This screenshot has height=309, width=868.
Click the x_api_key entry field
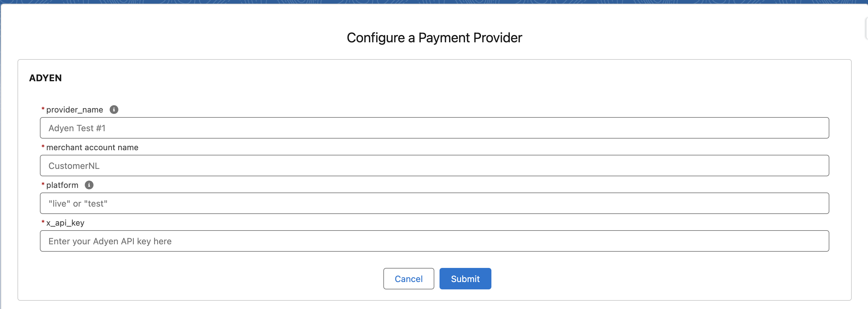[x=434, y=241]
